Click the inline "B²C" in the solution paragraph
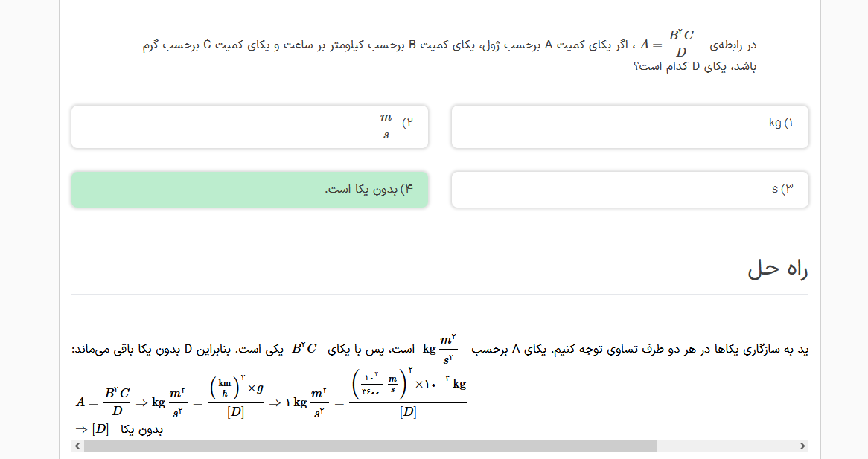 304,348
